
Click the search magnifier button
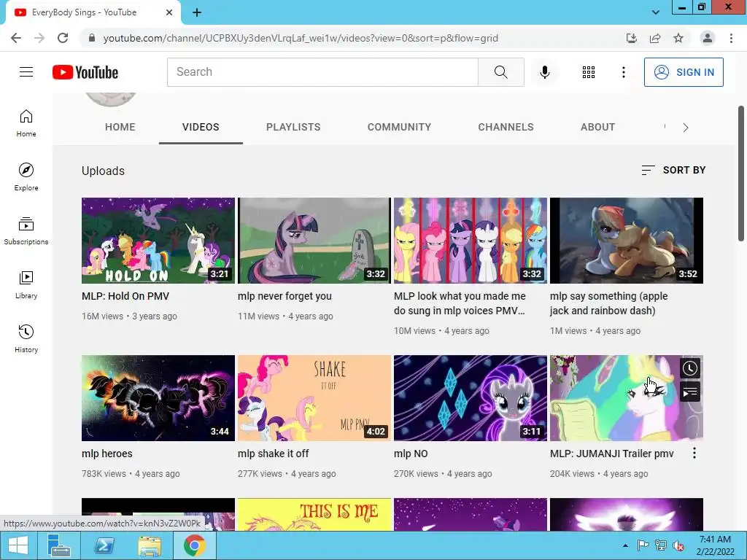(500, 72)
